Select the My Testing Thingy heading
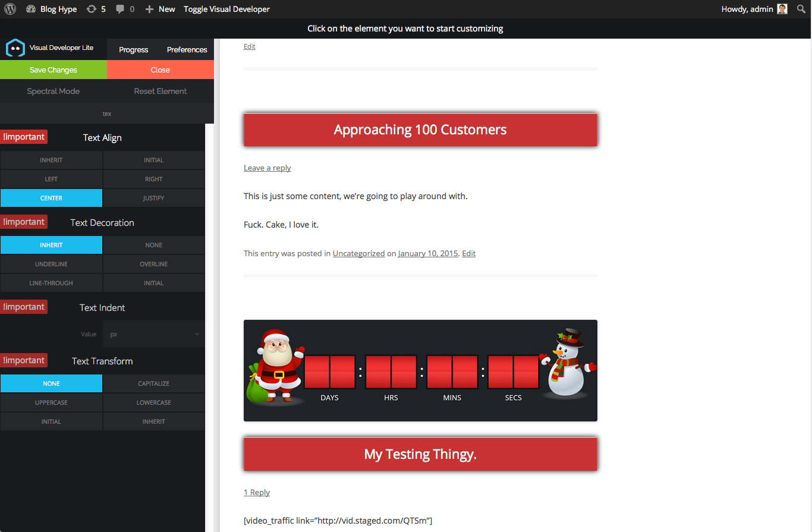The image size is (812, 532). click(x=420, y=454)
